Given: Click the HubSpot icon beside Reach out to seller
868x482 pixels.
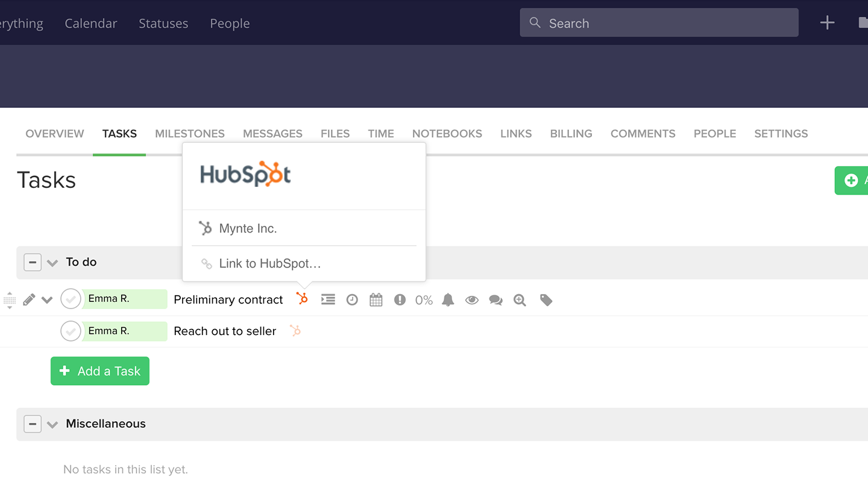Looking at the screenshot, I should coord(295,330).
